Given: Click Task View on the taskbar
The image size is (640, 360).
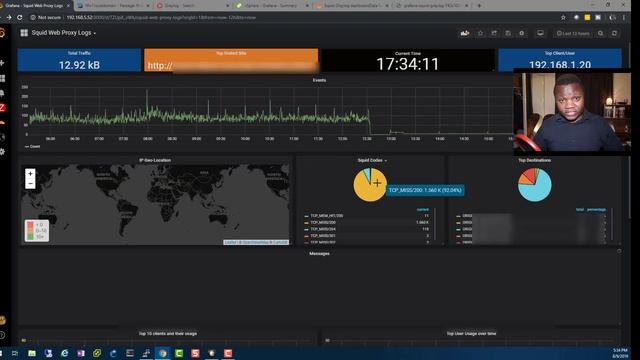Looking at the screenshot, I should [x=15, y=353].
